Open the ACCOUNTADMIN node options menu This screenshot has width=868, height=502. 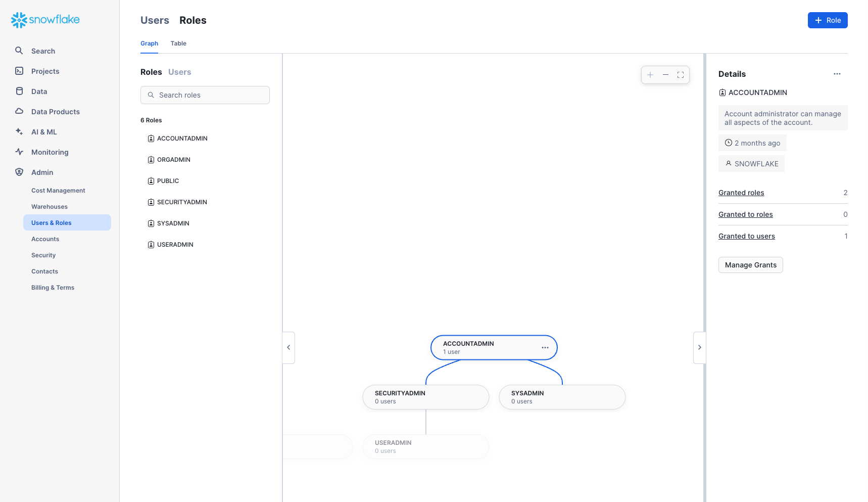pos(545,347)
